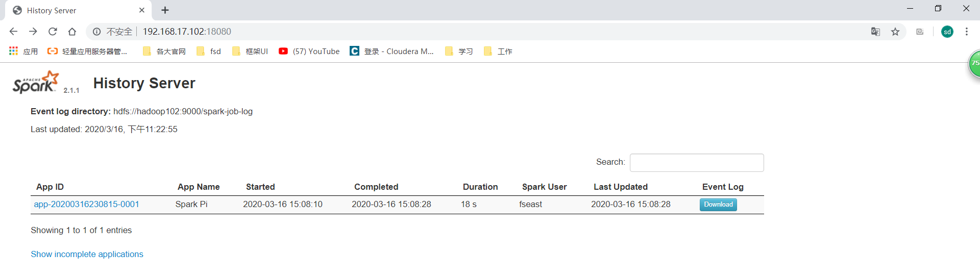Click the 18 s duration cell
Screen dimensions: 980x279
pos(469,204)
